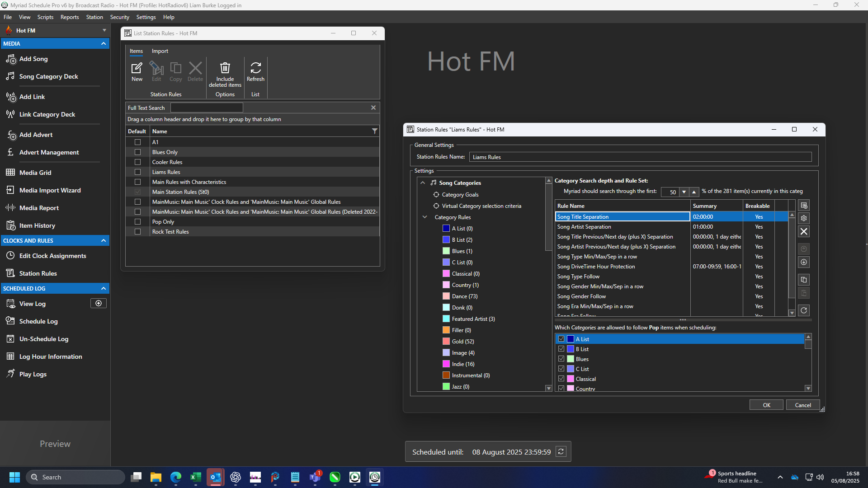Viewport: 868px width, 488px height.
Task: Open Edit Clock Assignments in sidebar
Action: tap(52, 256)
